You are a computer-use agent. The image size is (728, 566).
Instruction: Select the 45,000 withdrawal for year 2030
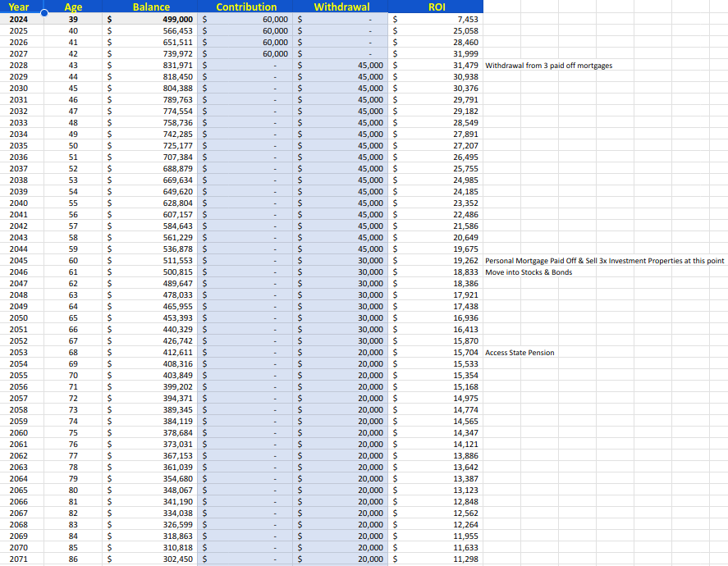pos(340,88)
